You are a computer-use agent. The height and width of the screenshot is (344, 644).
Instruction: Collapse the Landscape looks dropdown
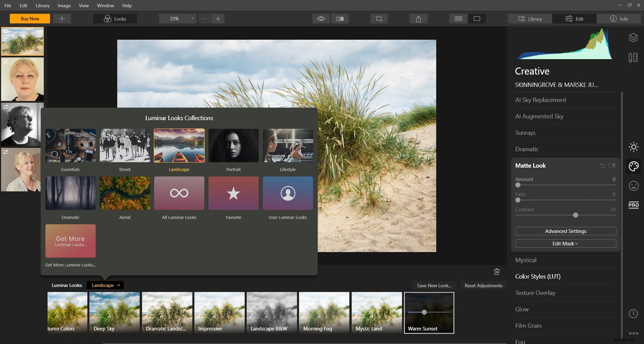(105, 285)
